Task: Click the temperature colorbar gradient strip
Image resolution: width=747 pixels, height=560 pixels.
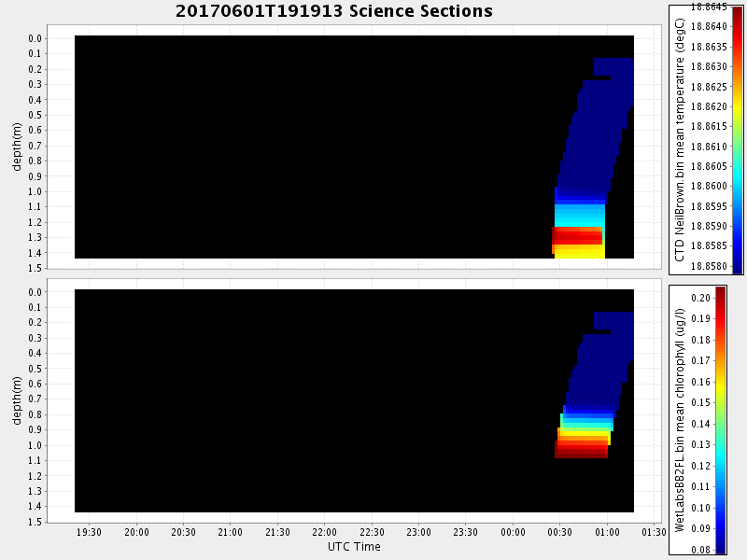Action: tap(738, 139)
